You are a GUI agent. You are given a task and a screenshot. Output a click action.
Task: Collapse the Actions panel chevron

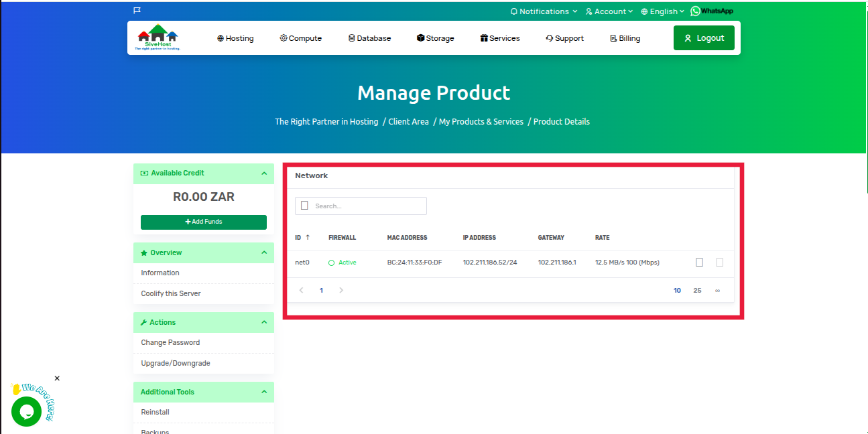[264, 323]
